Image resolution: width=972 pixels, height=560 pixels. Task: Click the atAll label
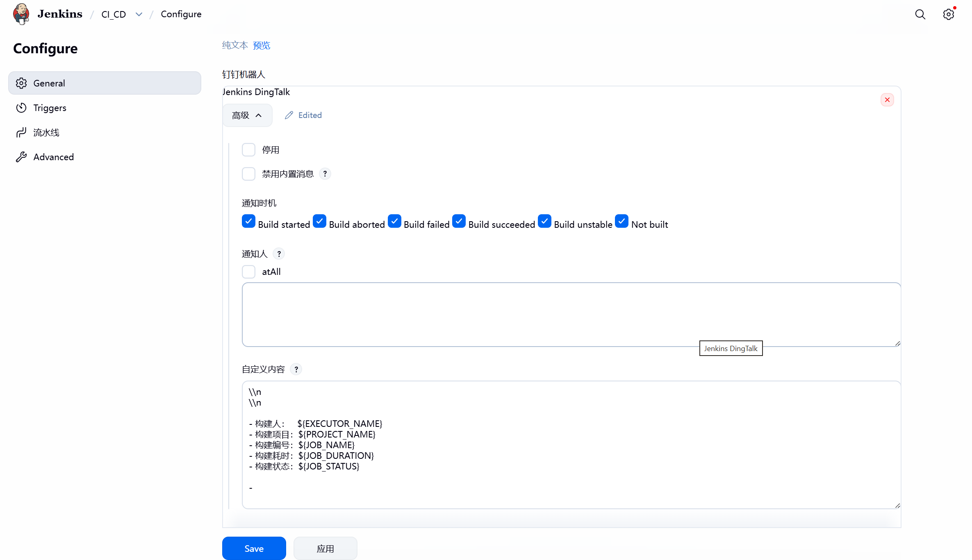(271, 272)
